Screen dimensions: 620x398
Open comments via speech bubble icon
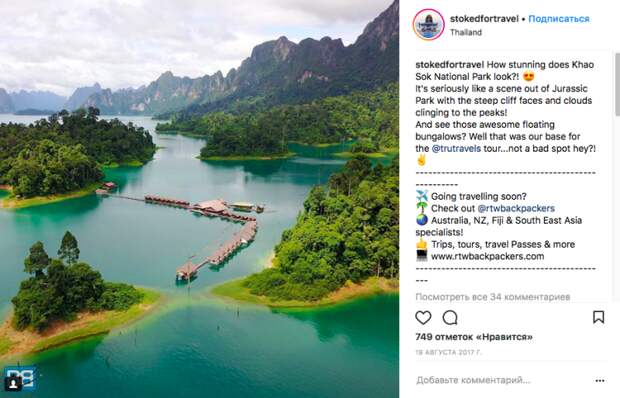[450, 317]
